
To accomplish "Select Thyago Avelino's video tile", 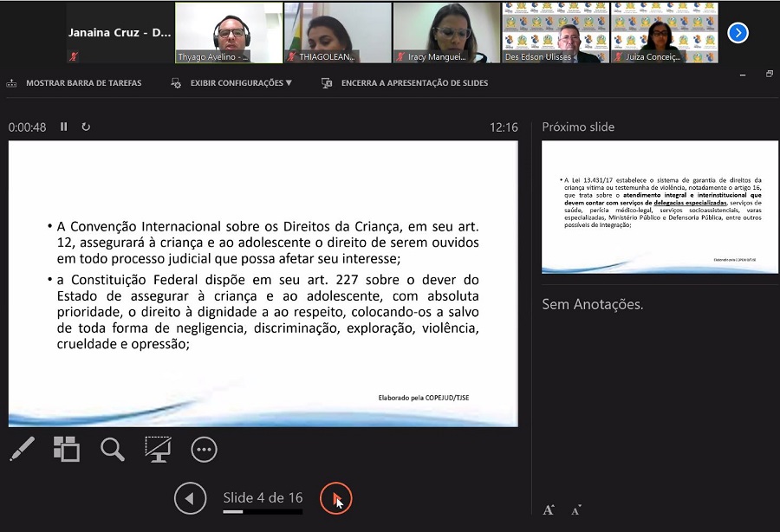I will (x=229, y=33).
